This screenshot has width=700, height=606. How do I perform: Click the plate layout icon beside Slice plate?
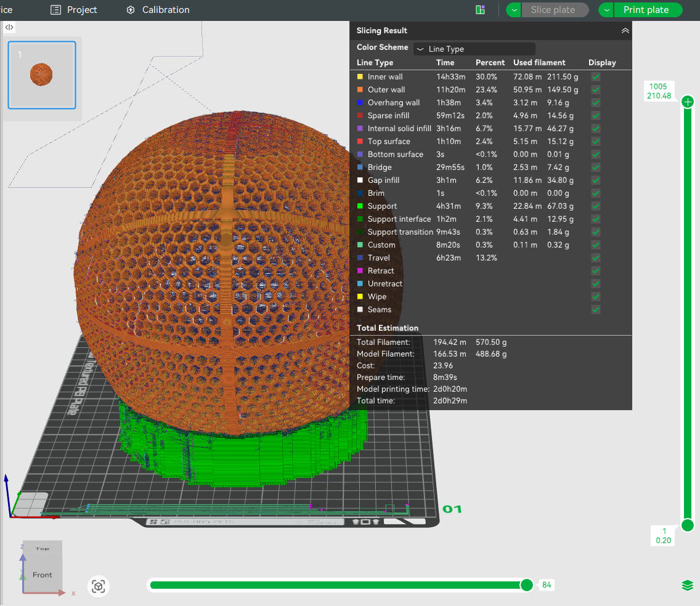click(480, 10)
